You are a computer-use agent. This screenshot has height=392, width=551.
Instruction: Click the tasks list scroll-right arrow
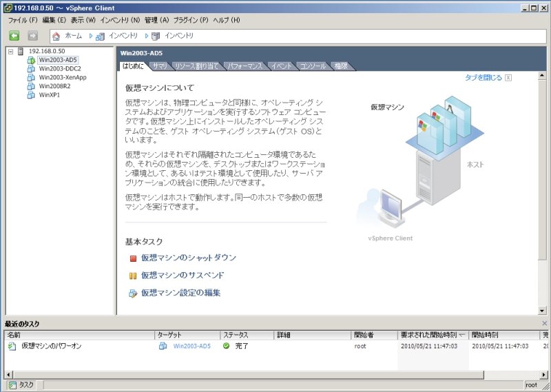544,375
